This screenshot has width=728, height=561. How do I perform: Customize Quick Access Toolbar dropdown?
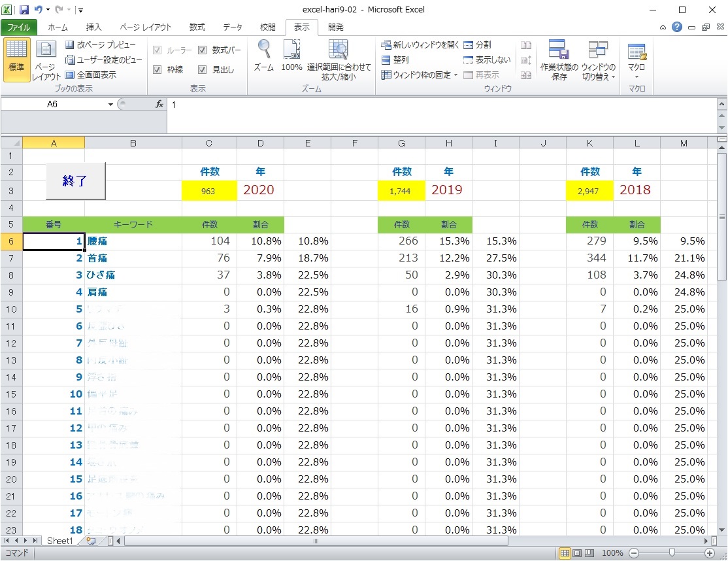click(x=80, y=9)
